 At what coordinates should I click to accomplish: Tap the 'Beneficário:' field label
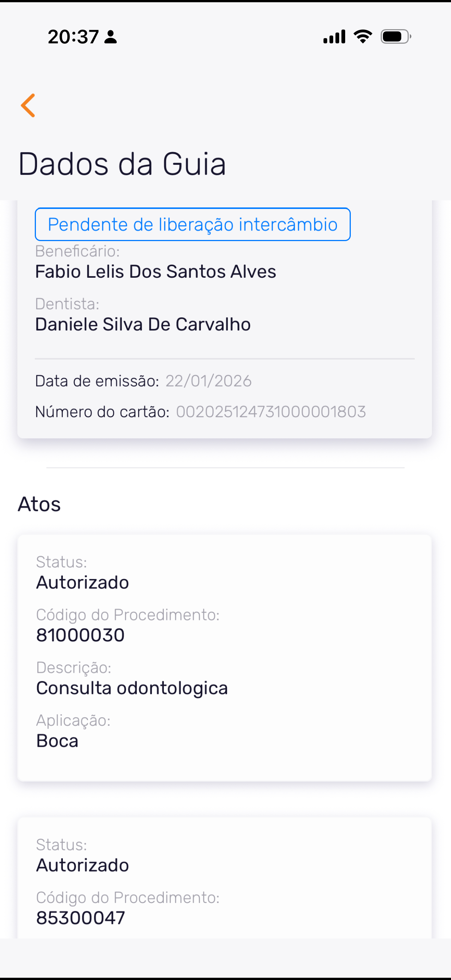pyautogui.click(x=78, y=251)
